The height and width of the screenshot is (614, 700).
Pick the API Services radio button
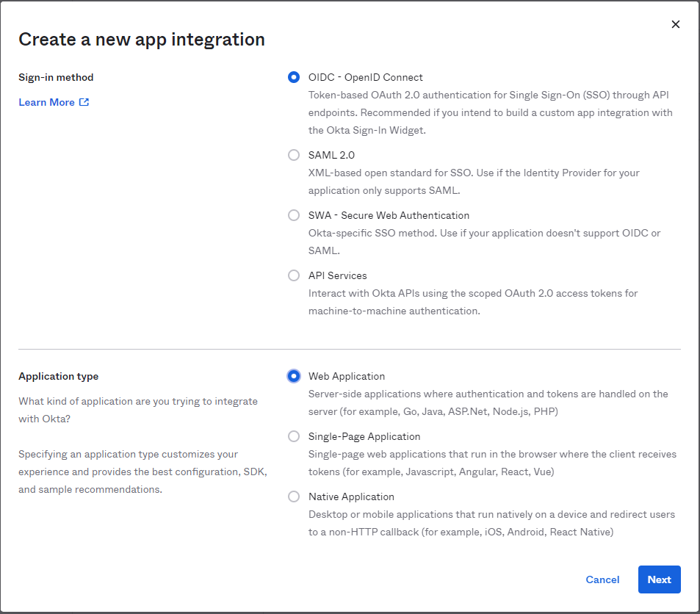[293, 275]
